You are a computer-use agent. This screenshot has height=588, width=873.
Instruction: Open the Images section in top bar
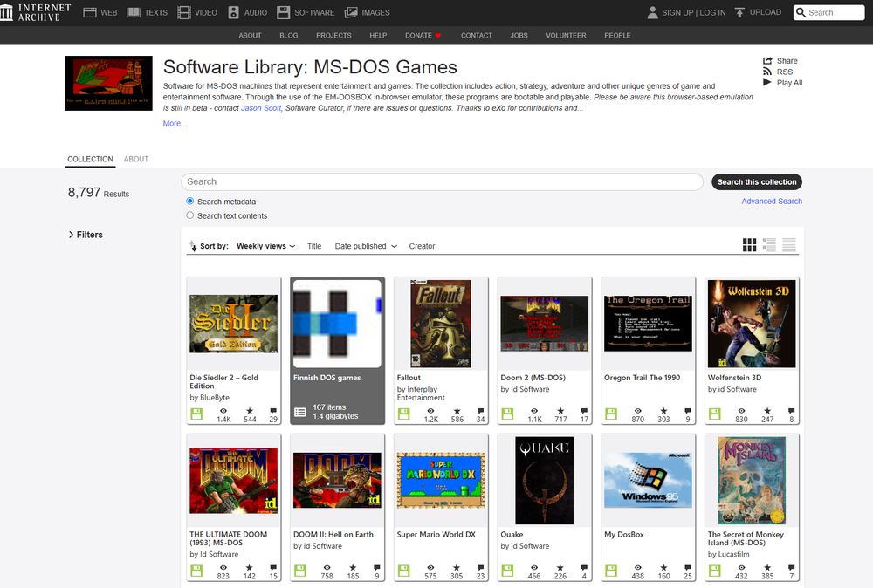(x=367, y=12)
